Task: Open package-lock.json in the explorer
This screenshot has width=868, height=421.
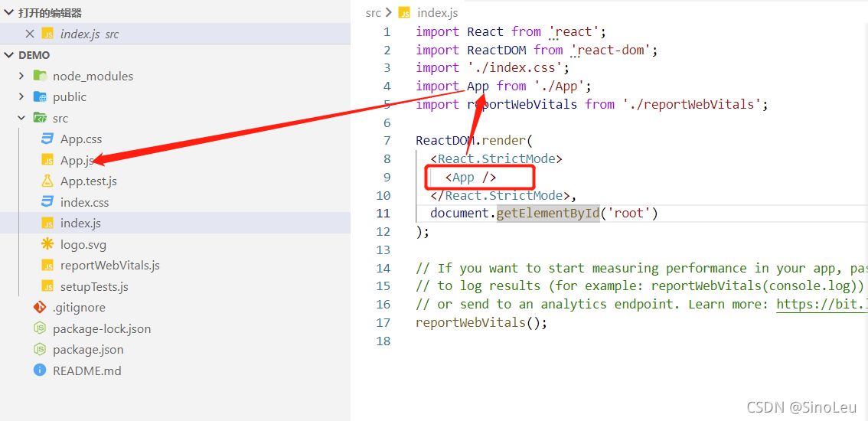Action: tap(102, 329)
